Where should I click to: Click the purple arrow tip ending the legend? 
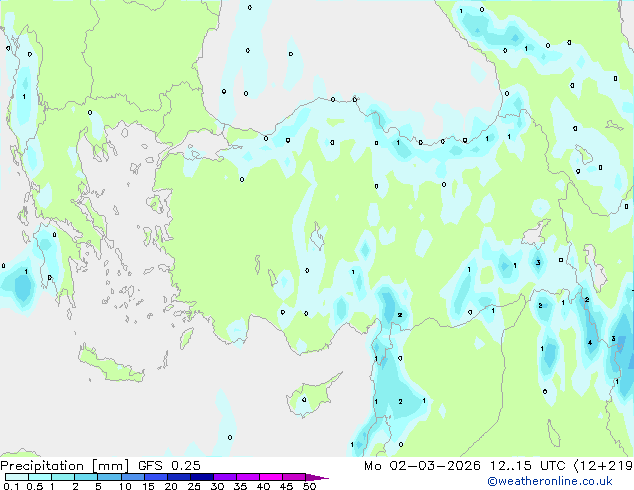(x=317, y=478)
